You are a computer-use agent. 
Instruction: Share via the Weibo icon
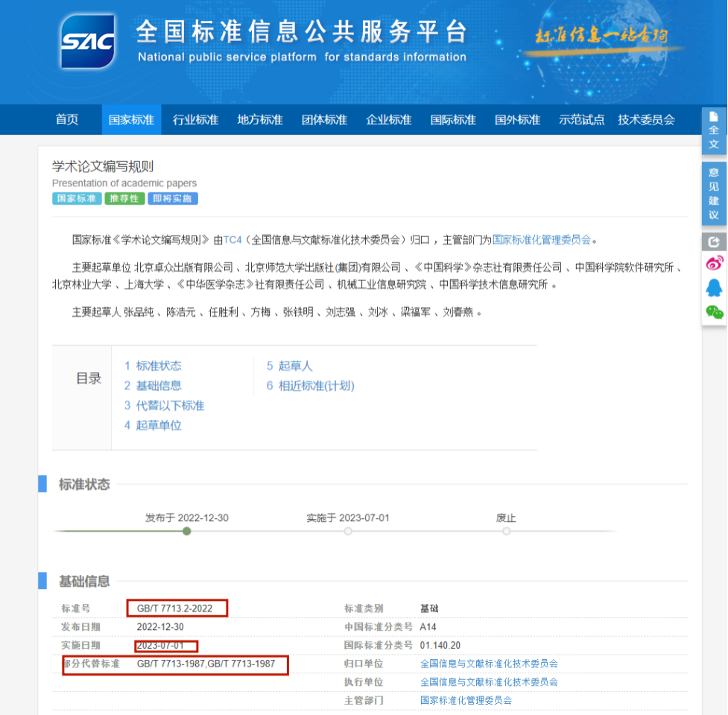714,263
